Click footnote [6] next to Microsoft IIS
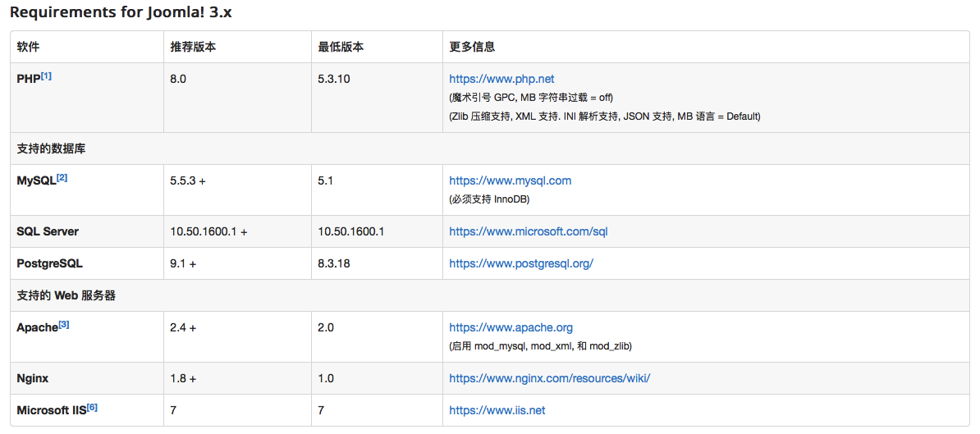The image size is (980, 434). click(x=92, y=407)
